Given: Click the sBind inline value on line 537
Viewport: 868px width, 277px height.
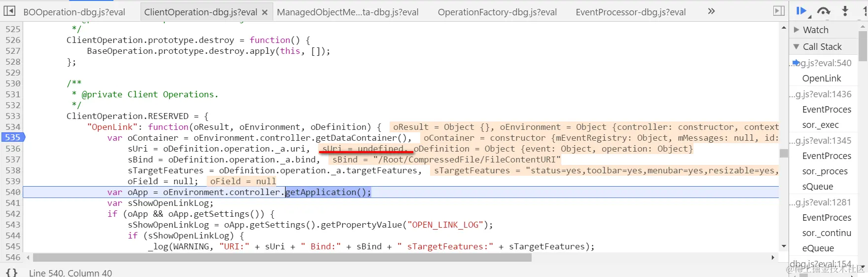Looking at the screenshot, I should click(x=446, y=159).
